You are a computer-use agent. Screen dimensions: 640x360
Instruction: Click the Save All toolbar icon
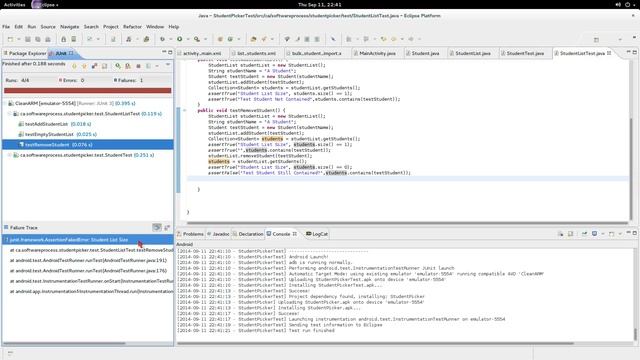click(x=38, y=39)
